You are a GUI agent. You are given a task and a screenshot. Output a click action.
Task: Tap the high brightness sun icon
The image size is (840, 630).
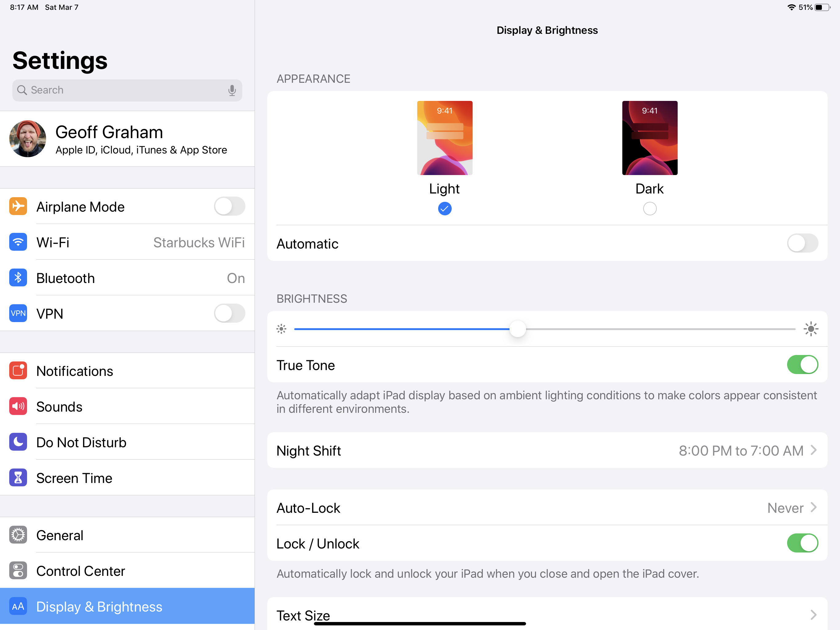point(811,329)
